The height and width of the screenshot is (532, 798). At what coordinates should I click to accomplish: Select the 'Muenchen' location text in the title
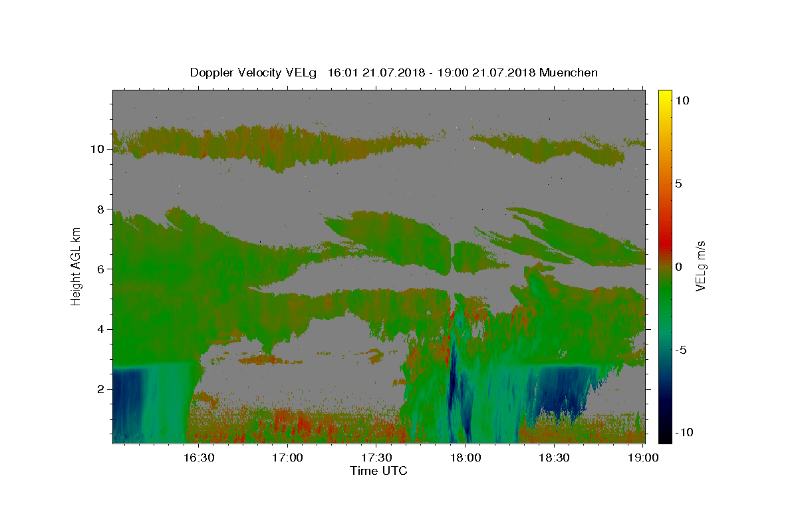click(569, 72)
